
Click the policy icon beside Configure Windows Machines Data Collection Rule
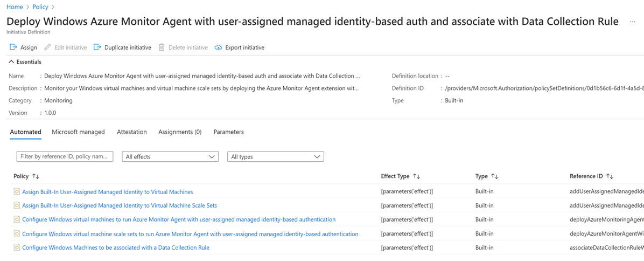point(17,248)
